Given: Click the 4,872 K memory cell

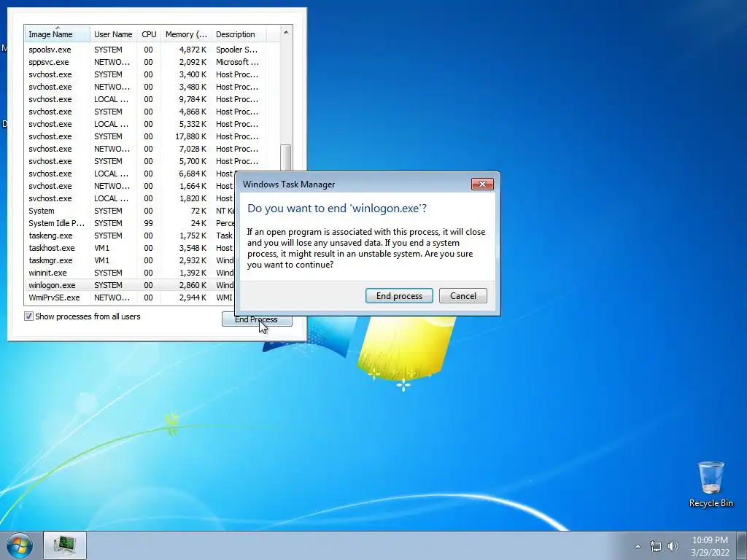Looking at the screenshot, I should pyautogui.click(x=193, y=50).
